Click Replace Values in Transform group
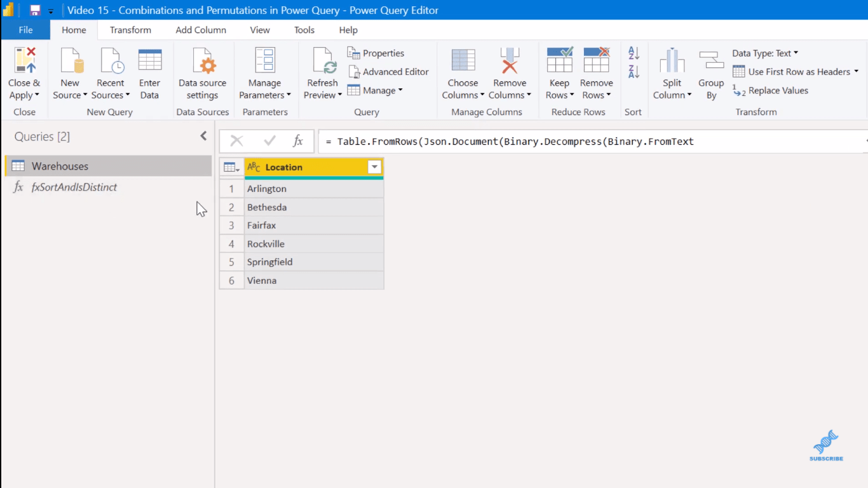This screenshot has height=488, width=868. tap(770, 91)
